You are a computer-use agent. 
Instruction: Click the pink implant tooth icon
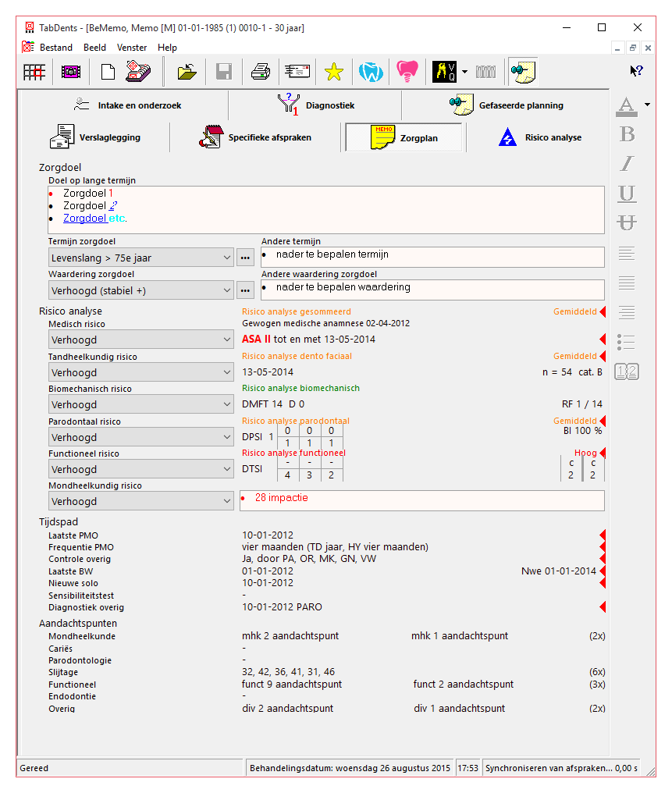click(407, 71)
